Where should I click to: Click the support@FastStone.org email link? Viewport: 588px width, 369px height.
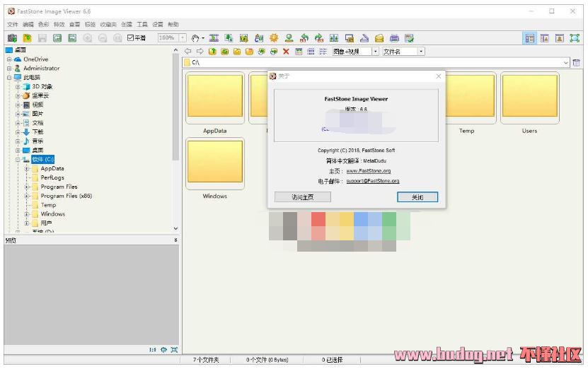372,181
